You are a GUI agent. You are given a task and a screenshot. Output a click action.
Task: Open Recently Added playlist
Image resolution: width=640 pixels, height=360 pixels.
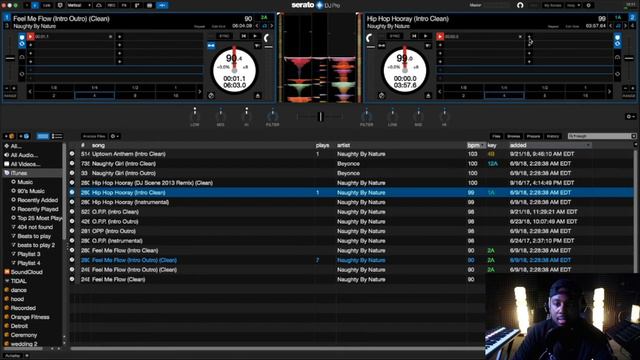38,200
